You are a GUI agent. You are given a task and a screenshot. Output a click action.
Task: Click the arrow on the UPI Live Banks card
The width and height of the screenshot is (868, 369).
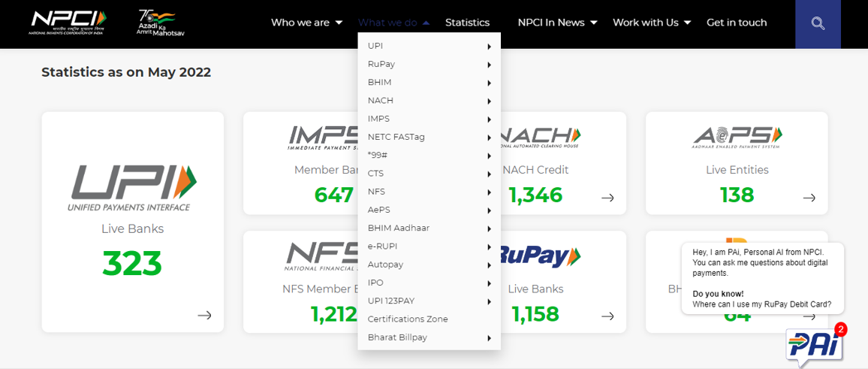click(204, 315)
